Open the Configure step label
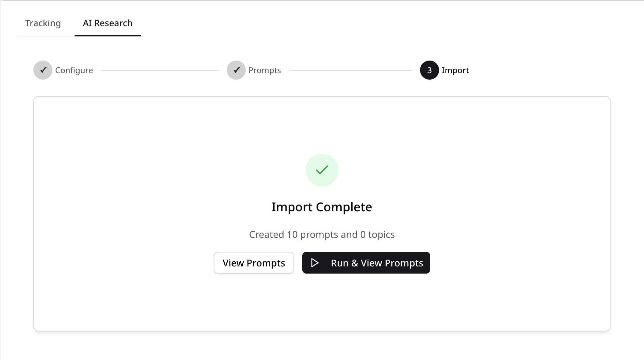The width and height of the screenshot is (644, 360). (x=74, y=70)
